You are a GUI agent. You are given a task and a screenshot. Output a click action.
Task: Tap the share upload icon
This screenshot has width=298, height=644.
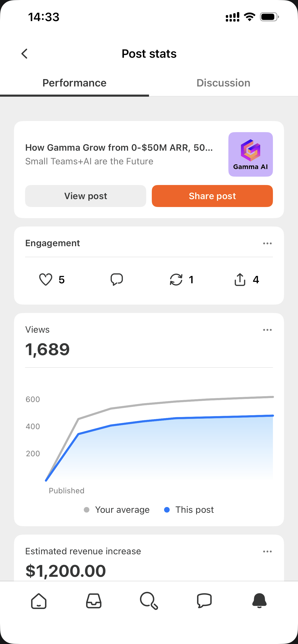(240, 280)
